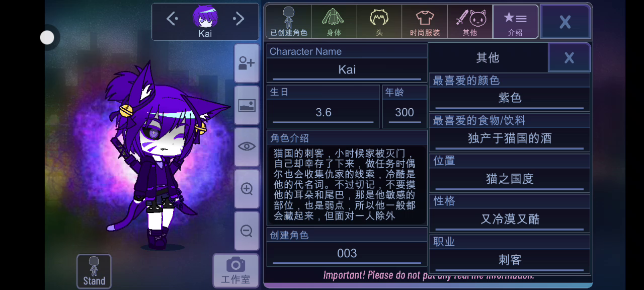Open the 其他 sword and cat tab

[x=470, y=22]
